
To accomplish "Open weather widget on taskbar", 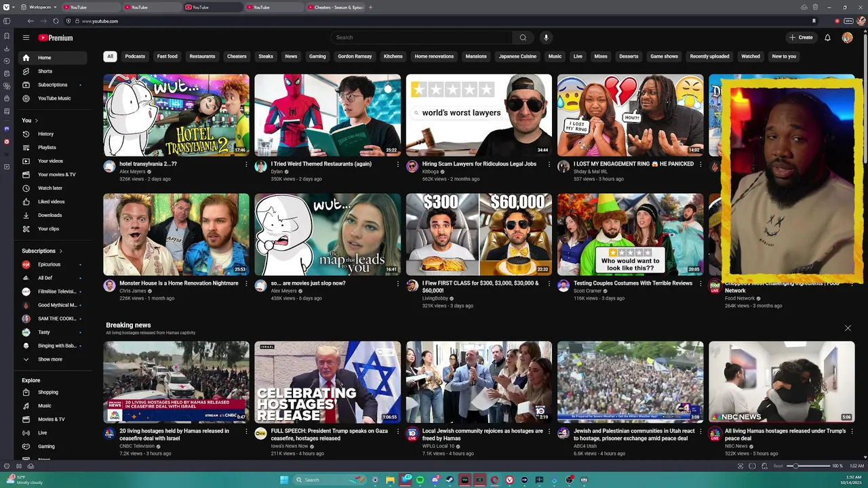I will 24,480.
